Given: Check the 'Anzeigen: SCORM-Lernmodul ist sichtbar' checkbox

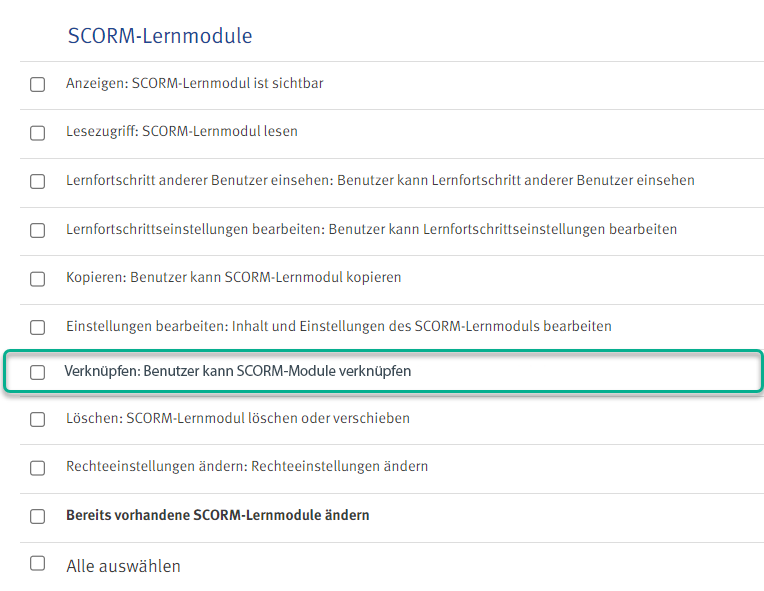Looking at the screenshot, I should point(38,85).
